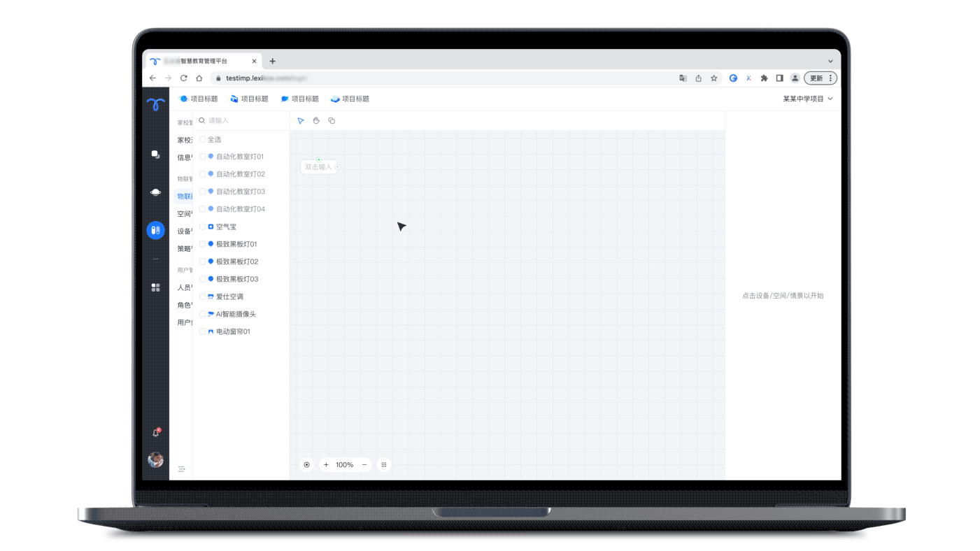Check 极致黑板灯02 checkbox
This screenshot has height=551, width=980.
tap(202, 262)
